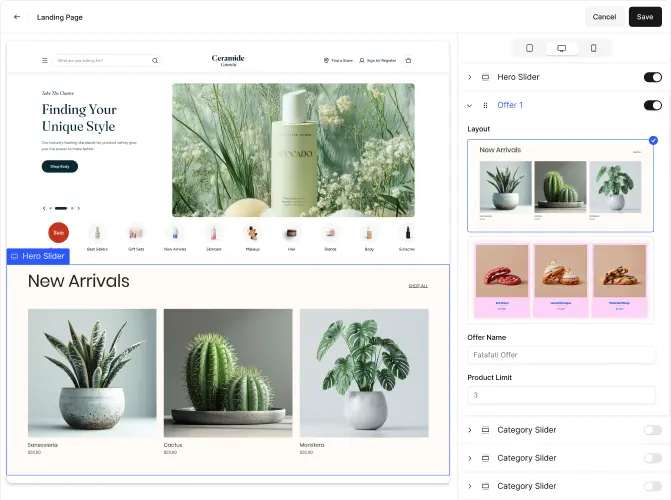Expand the Hero Slider section

tap(470, 77)
